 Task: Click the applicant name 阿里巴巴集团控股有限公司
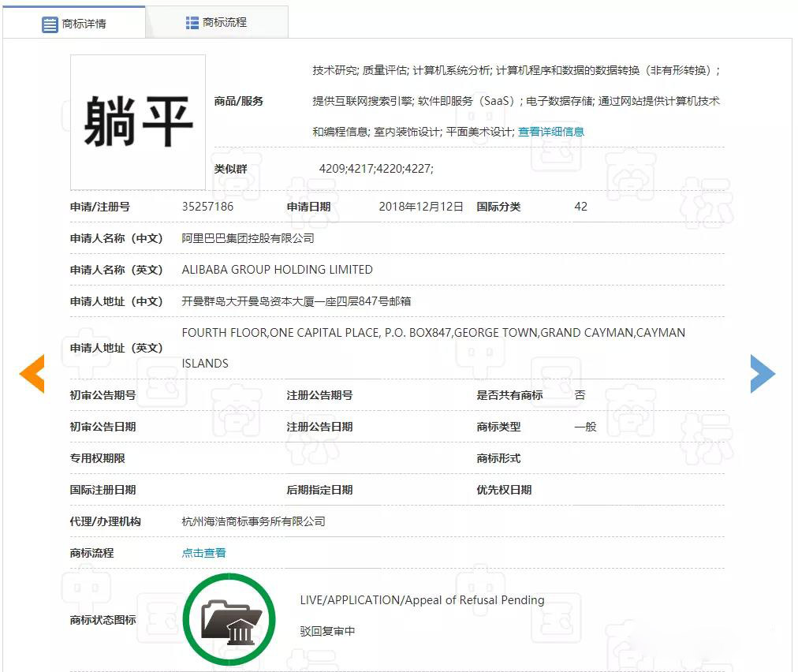tap(248, 238)
